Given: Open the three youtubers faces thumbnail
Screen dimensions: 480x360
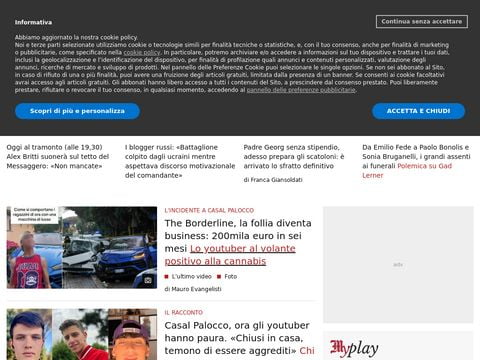Looking at the screenshot, I should coord(82,334).
